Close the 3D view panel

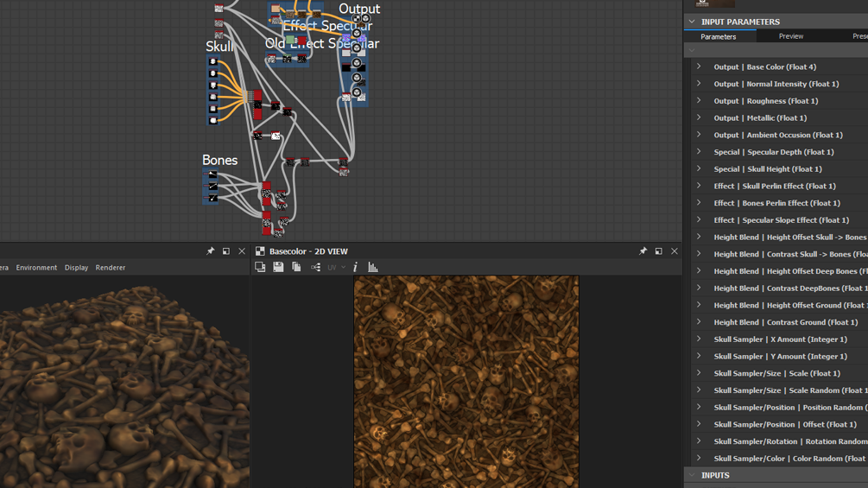pyautogui.click(x=242, y=251)
